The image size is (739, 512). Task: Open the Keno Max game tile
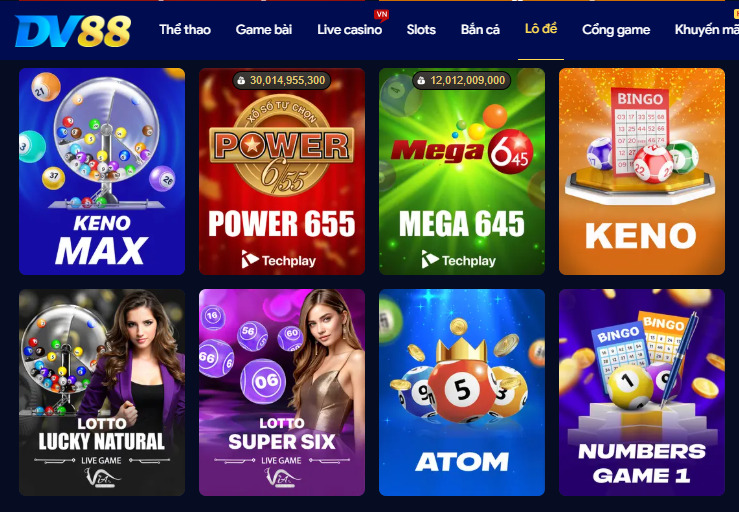(102, 172)
